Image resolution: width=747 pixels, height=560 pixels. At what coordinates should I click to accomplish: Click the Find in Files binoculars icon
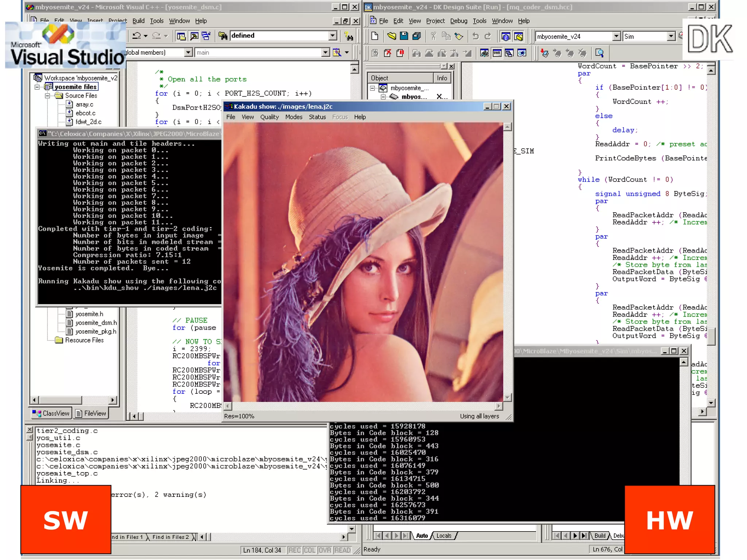(x=223, y=36)
